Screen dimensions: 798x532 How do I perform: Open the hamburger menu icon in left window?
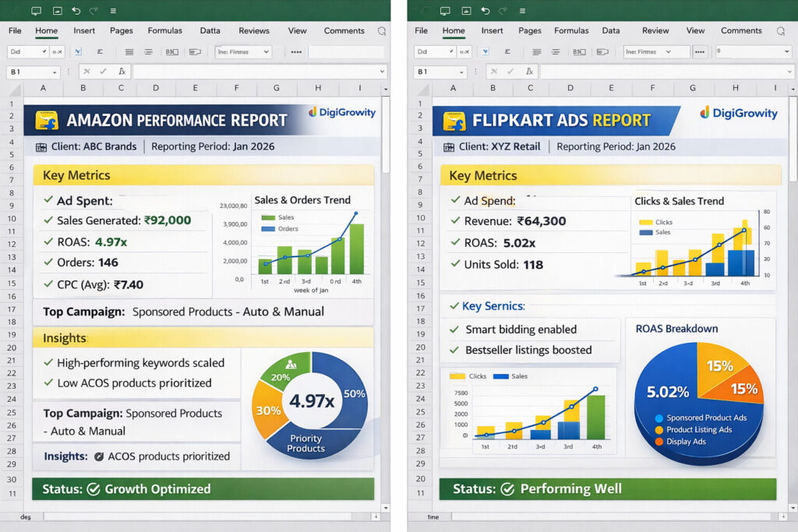[113, 11]
